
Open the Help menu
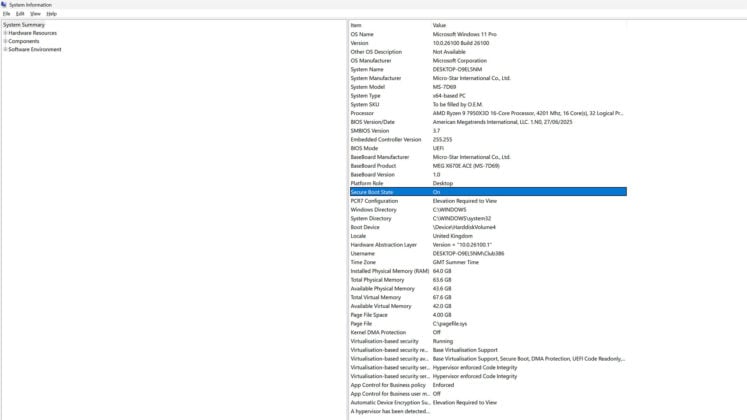tap(52, 14)
